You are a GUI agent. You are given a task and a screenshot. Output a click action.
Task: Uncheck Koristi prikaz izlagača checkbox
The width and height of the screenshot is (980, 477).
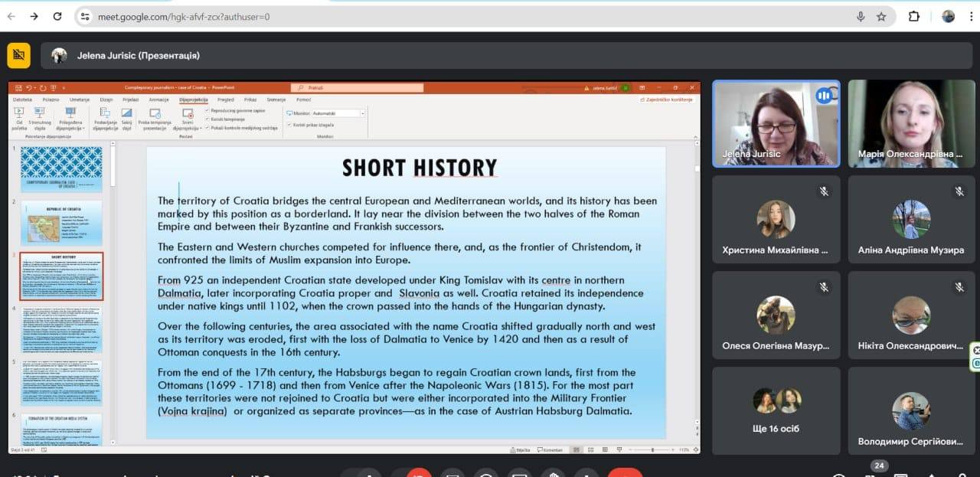[289, 124]
